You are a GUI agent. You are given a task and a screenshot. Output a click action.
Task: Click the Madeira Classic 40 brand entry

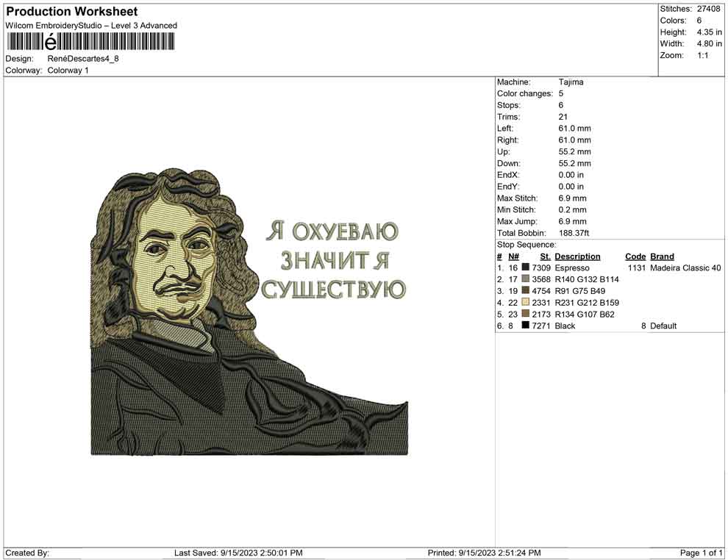685,268
